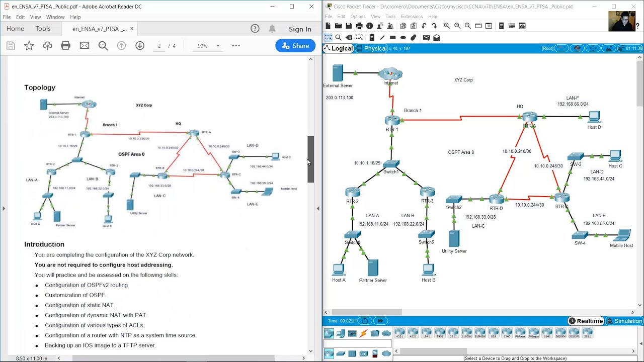Screen dimensions: 644x362
Task: Click the Power Cycle Devices button
Action: coord(365,321)
